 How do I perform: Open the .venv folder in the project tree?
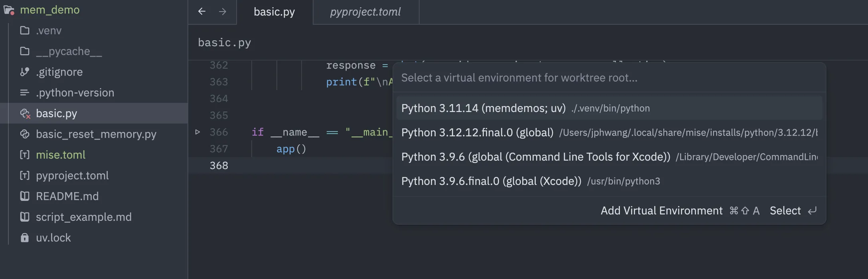click(x=94, y=30)
